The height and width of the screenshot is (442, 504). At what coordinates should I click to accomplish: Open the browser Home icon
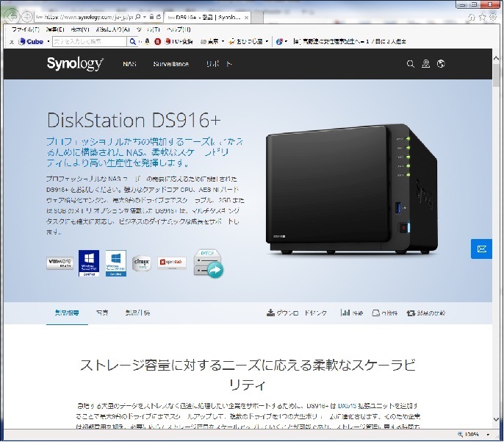472,18
